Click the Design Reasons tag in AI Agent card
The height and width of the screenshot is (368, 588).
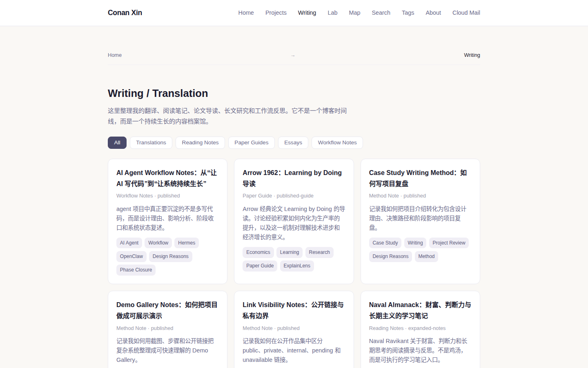coord(171,256)
